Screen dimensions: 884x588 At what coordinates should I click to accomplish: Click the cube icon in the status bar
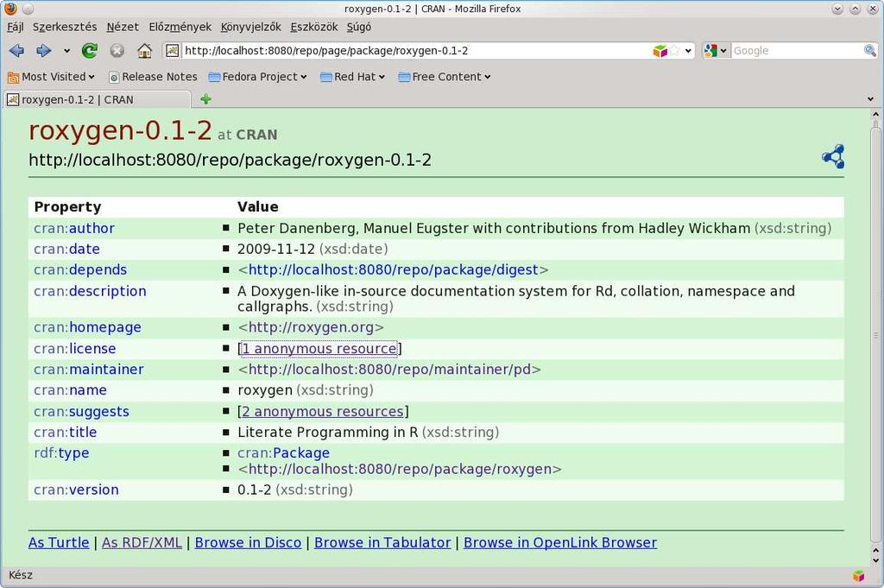pyautogui.click(x=859, y=576)
